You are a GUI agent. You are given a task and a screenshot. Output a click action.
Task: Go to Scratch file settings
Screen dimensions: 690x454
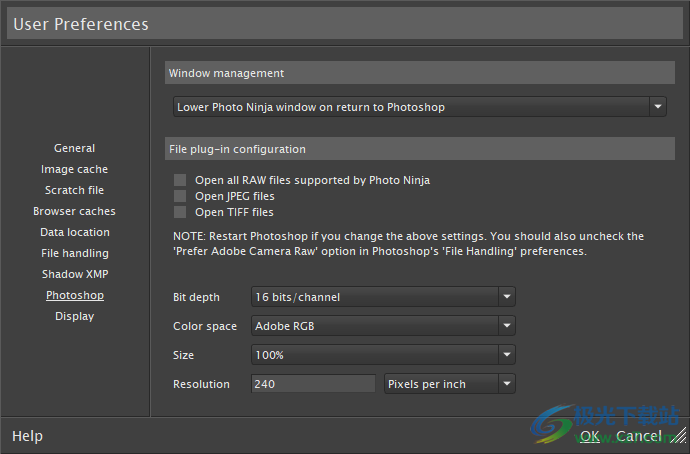74,190
